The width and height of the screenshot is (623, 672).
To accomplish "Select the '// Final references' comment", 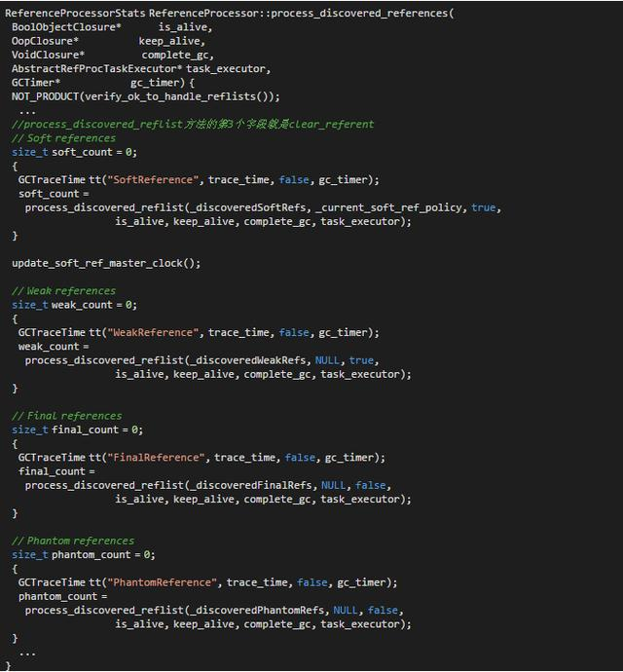I will (67, 416).
